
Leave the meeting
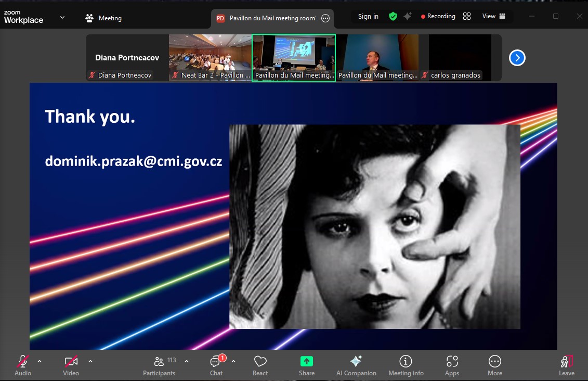click(566, 365)
